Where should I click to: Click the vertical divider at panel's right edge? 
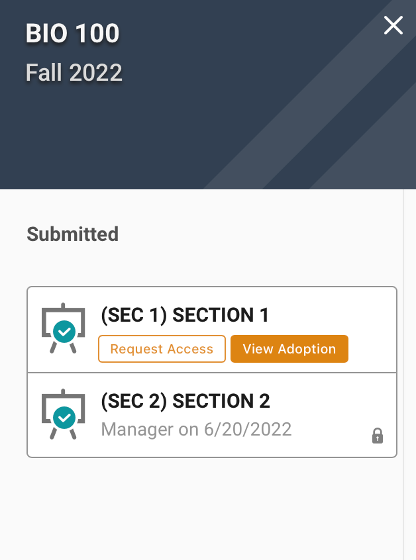[404, 374]
